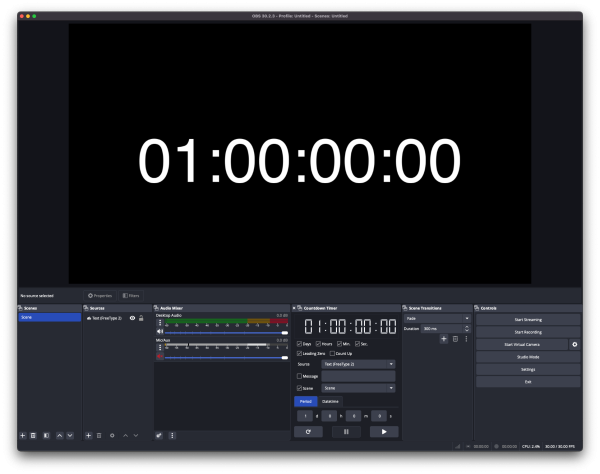
Task: Enable the Message checkbox
Action: [300, 376]
